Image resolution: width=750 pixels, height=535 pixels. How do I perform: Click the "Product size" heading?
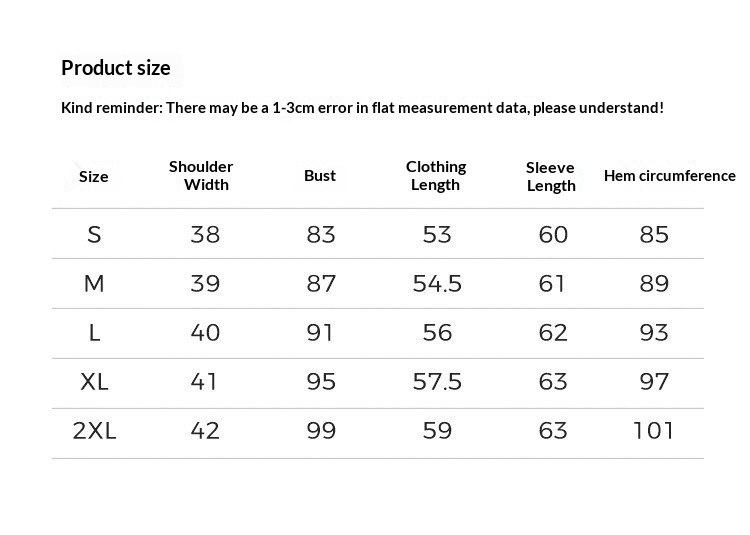click(116, 68)
